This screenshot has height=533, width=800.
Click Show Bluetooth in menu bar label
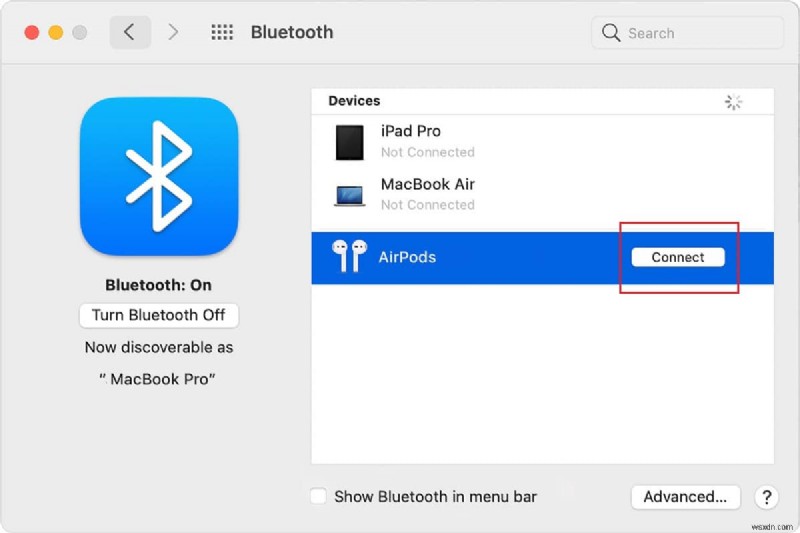coord(435,497)
